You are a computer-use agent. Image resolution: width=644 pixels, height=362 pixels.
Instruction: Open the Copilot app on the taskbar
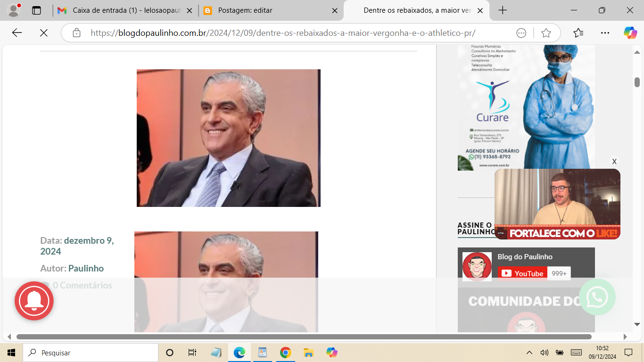331,353
